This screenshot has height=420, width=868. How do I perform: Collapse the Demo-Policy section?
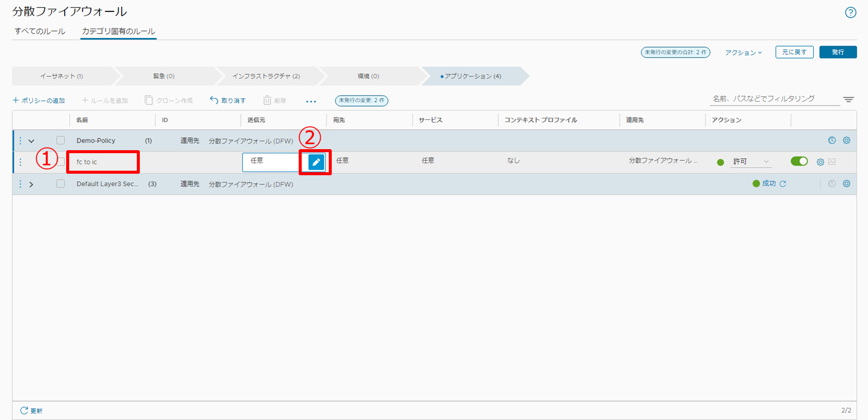32,141
